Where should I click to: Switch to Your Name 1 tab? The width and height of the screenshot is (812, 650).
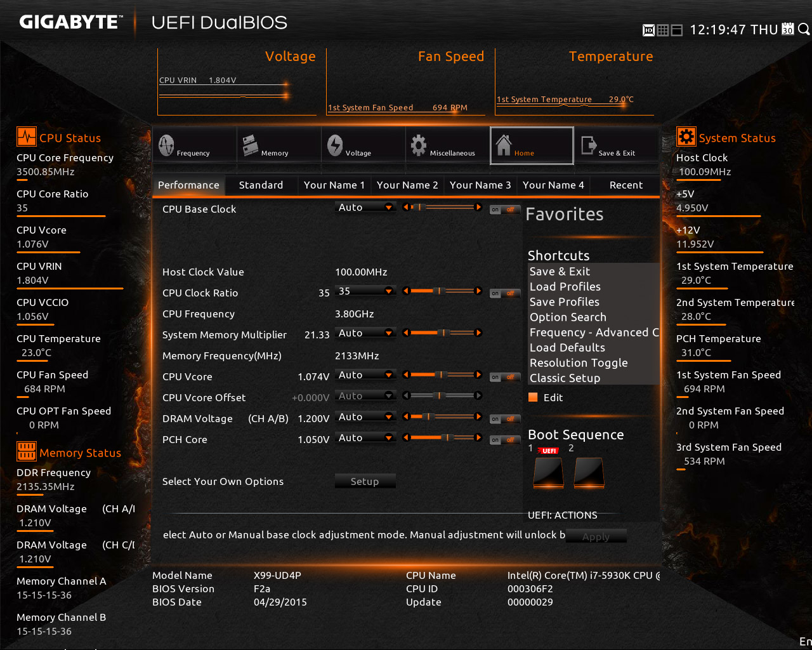334,185
